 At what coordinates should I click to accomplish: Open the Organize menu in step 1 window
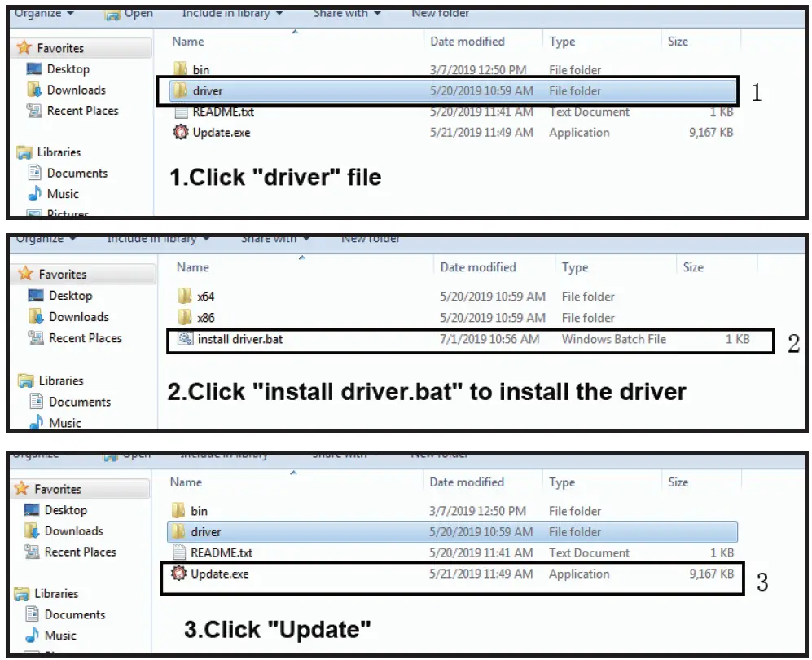[x=44, y=14]
